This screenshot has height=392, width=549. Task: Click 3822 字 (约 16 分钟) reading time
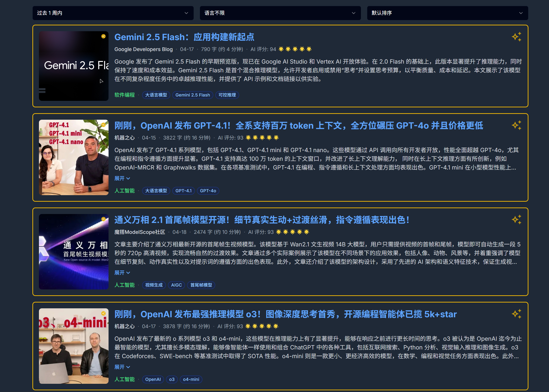click(x=187, y=138)
